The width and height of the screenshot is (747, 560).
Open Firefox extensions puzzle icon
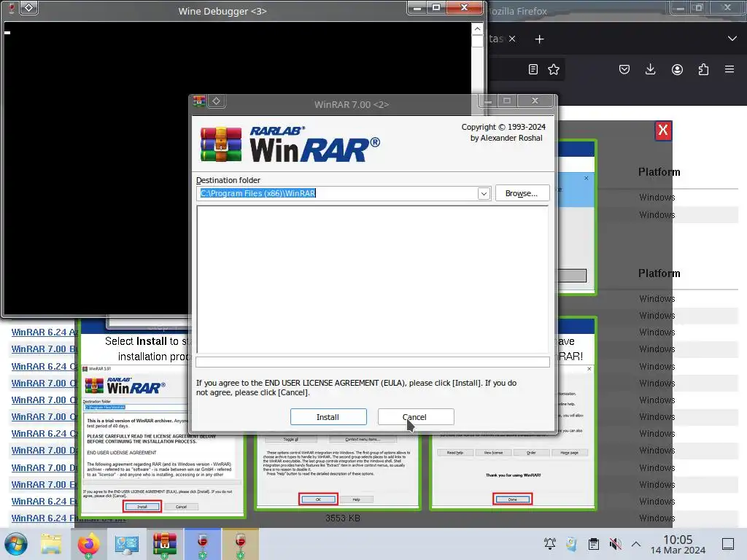click(x=703, y=69)
